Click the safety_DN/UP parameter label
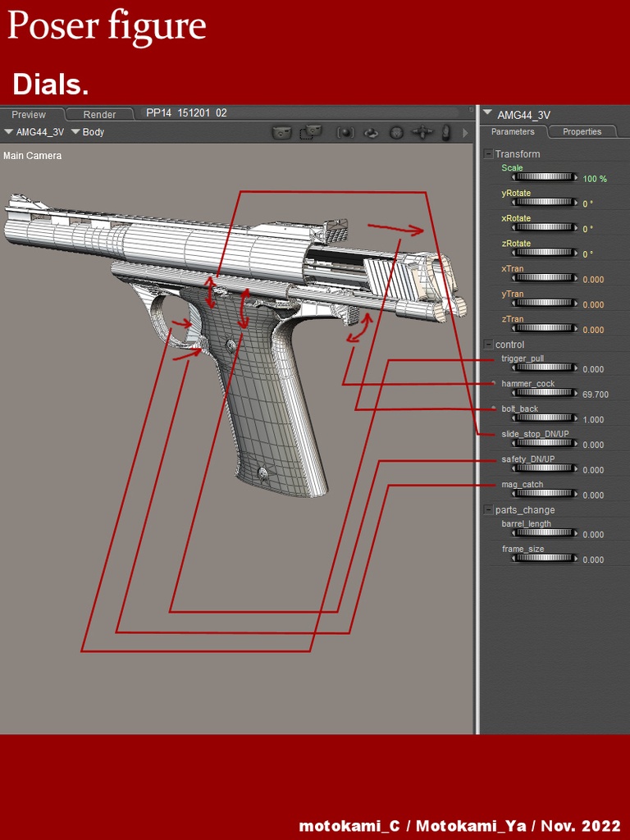The width and height of the screenshot is (630, 840). tap(527, 459)
